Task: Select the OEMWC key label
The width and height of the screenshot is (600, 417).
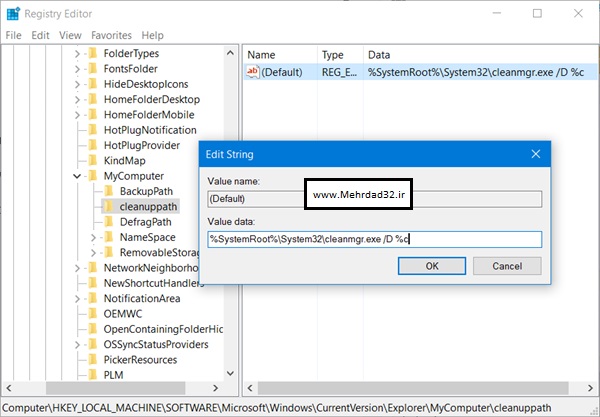Action: pos(123,314)
